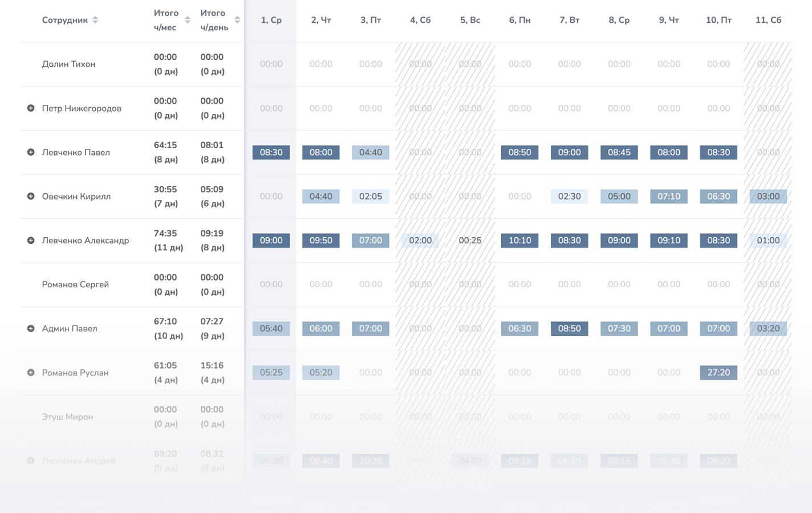This screenshot has width=812, height=513.
Task: Open Левченко Александр's 00:25 cell on 5, Вс
Action: coord(470,241)
